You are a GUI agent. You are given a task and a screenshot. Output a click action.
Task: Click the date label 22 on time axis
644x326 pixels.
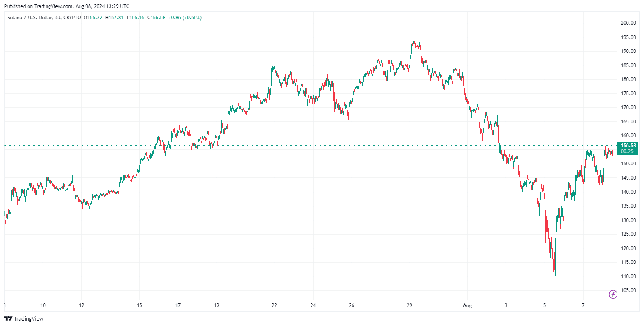tap(275, 305)
